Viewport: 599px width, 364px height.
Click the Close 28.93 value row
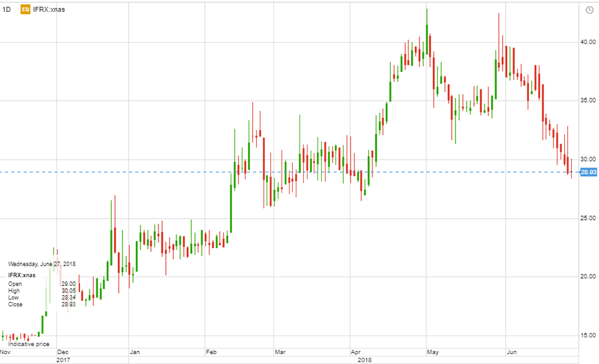[x=42, y=304]
